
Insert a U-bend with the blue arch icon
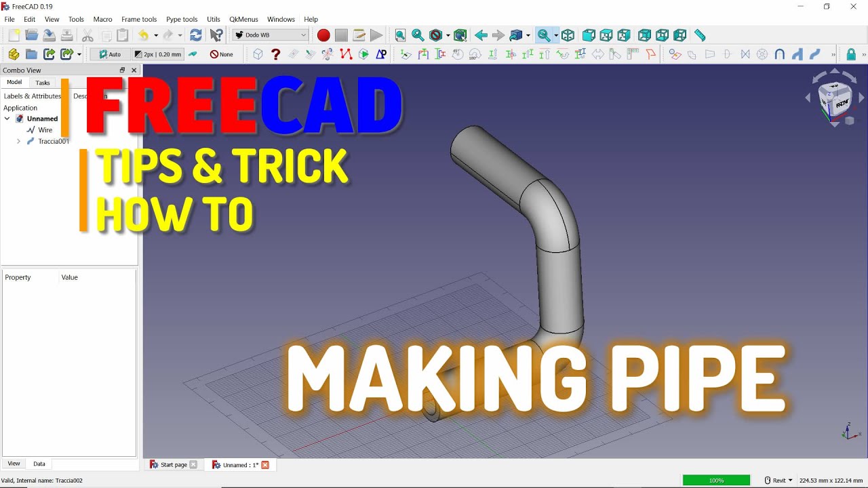(780, 54)
